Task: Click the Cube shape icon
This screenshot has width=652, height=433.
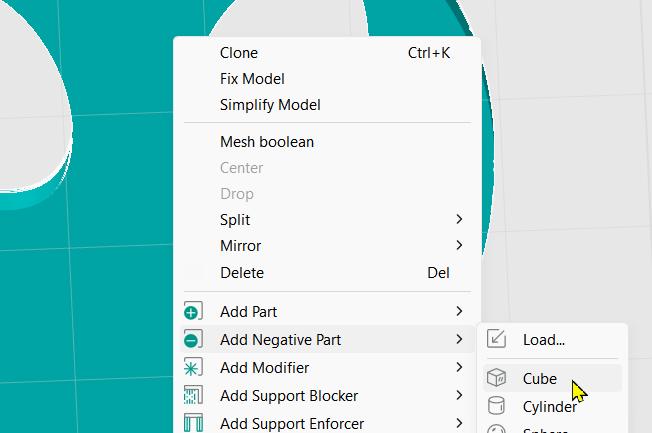Action: 496,379
